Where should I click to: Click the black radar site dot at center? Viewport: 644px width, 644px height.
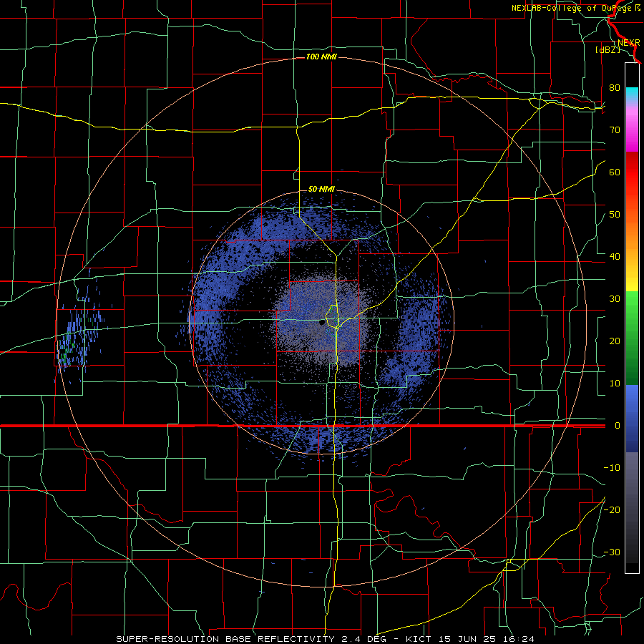[321, 323]
